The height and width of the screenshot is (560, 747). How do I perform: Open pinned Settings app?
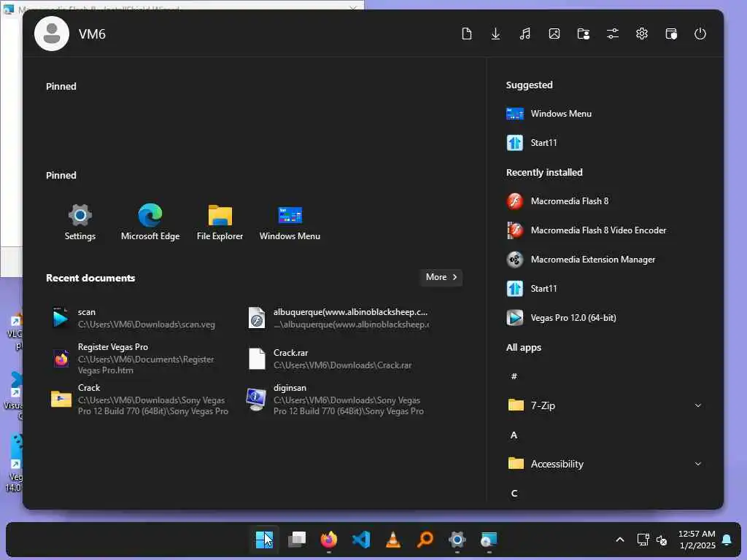[80, 222]
